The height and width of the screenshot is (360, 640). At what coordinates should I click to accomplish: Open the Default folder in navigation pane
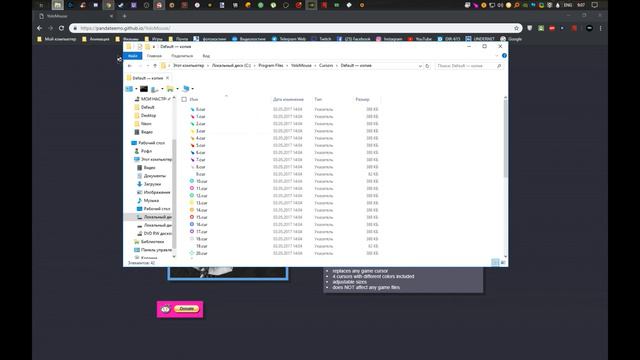pyautogui.click(x=147, y=107)
